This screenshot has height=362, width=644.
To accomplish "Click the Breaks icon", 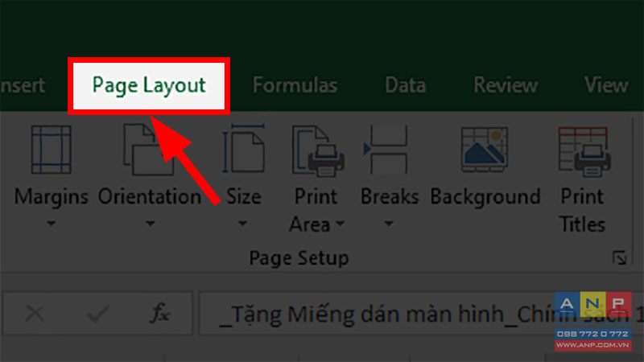I will (386, 150).
